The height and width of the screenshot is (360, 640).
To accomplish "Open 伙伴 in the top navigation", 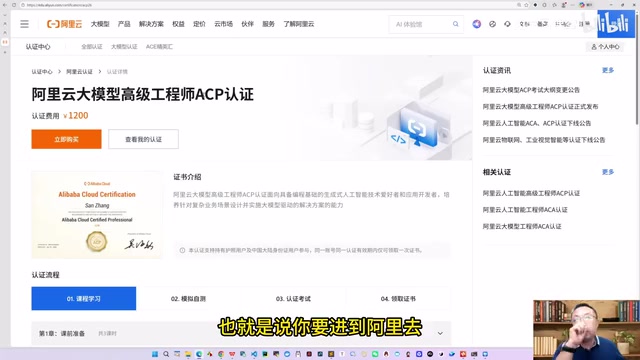I will [247, 24].
